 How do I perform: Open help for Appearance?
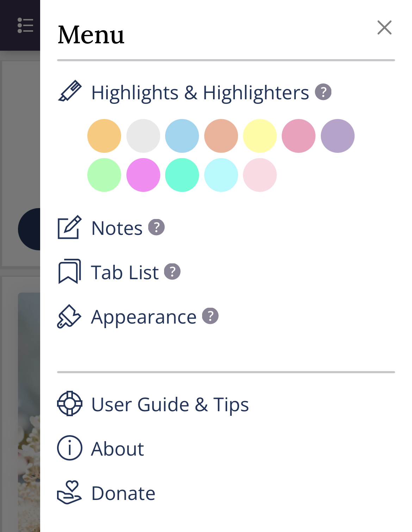(210, 316)
